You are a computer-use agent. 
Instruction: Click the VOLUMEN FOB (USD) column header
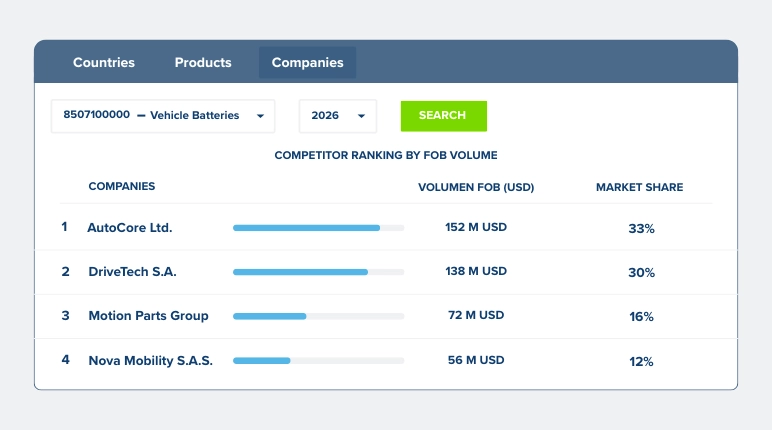point(476,187)
